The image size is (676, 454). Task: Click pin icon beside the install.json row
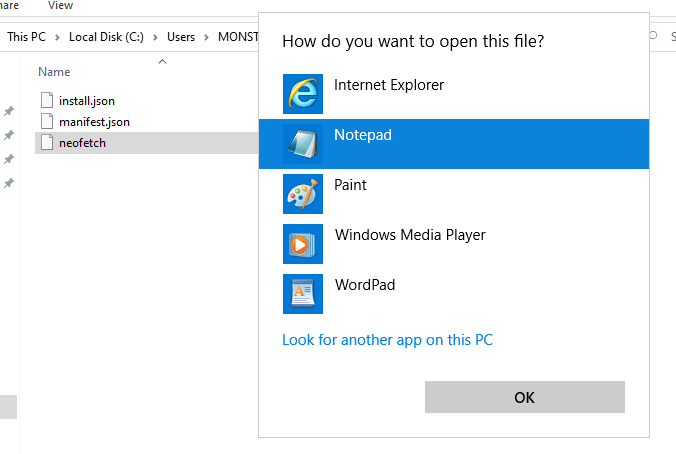(x=9, y=111)
